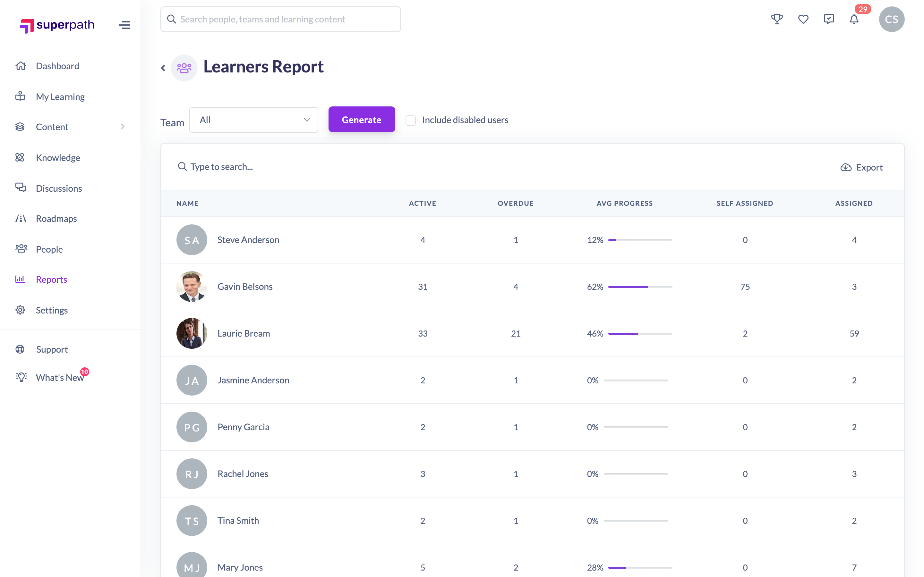
Task: Open the Team dropdown set to All
Action: tap(253, 120)
